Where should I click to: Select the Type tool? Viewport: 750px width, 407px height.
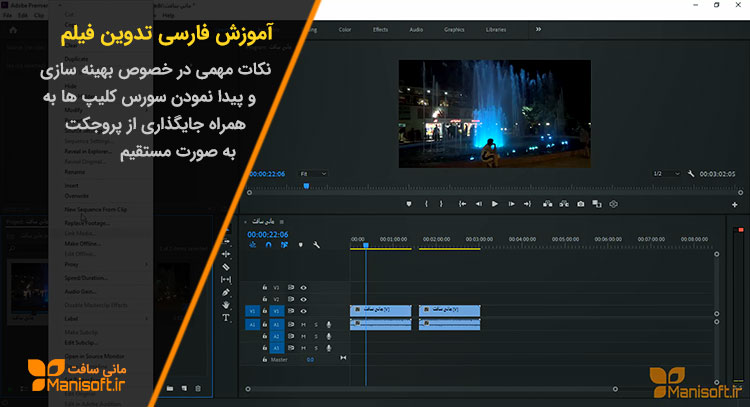[x=226, y=318]
